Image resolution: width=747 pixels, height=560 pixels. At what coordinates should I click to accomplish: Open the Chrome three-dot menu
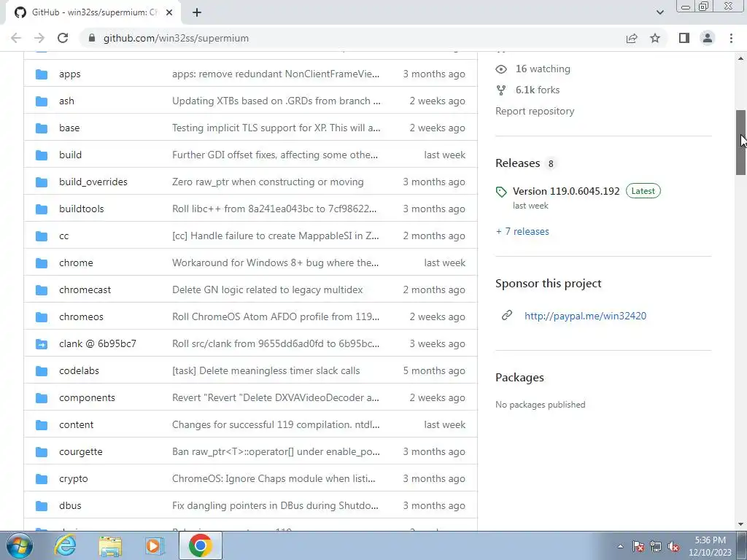click(731, 38)
